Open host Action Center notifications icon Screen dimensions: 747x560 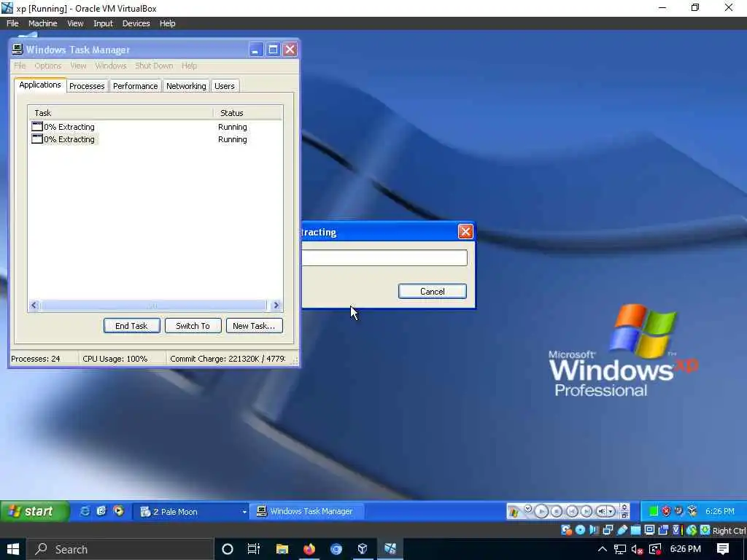coord(723,549)
